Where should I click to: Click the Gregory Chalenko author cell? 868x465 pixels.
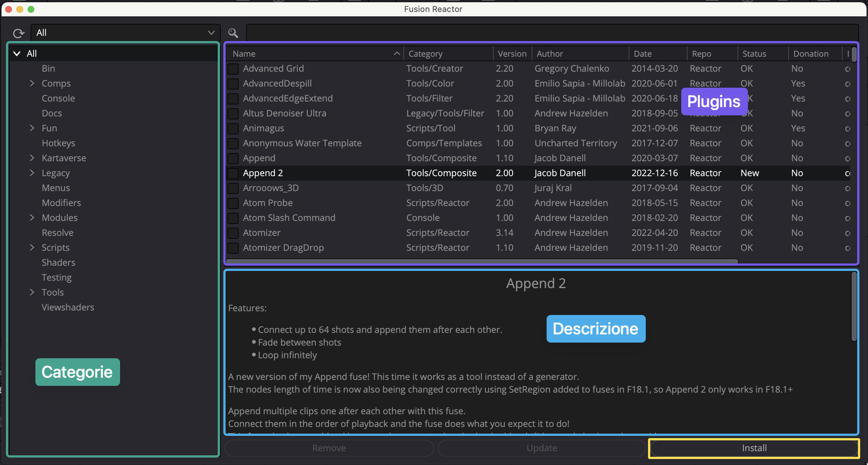click(x=572, y=69)
